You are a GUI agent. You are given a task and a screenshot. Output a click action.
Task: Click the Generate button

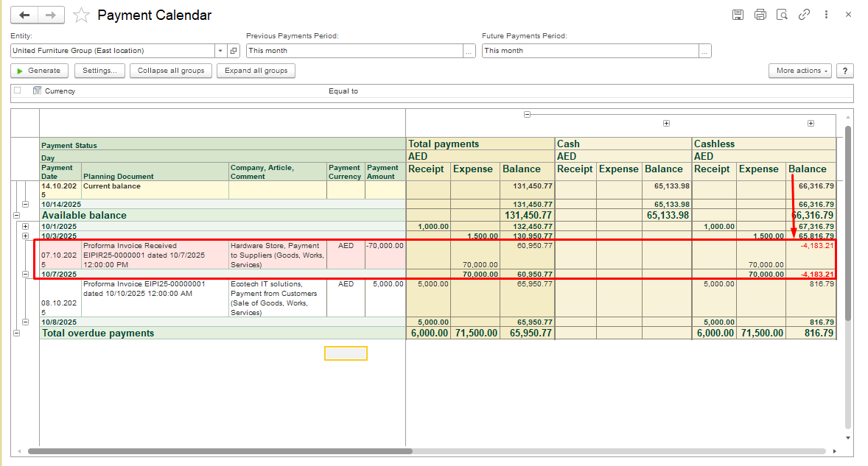(x=39, y=71)
